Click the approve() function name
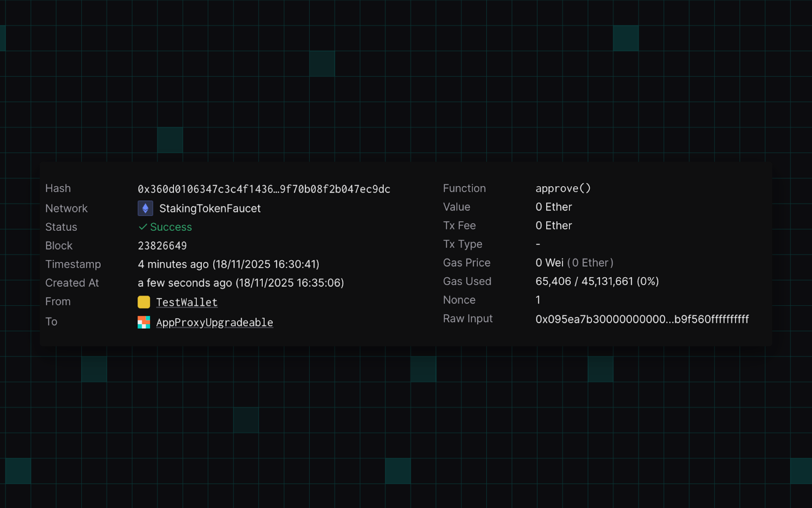This screenshot has height=508, width=812. 563,189
